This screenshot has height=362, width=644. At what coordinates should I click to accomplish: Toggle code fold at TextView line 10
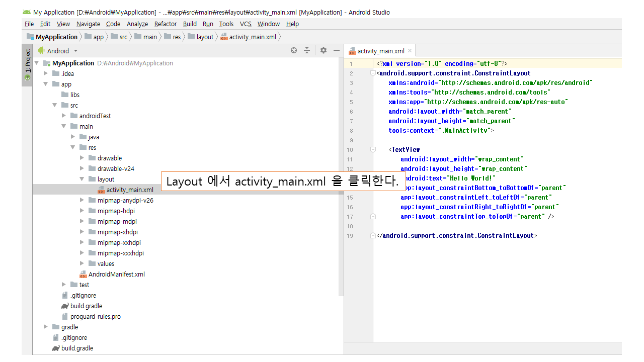tap(373, 150)
